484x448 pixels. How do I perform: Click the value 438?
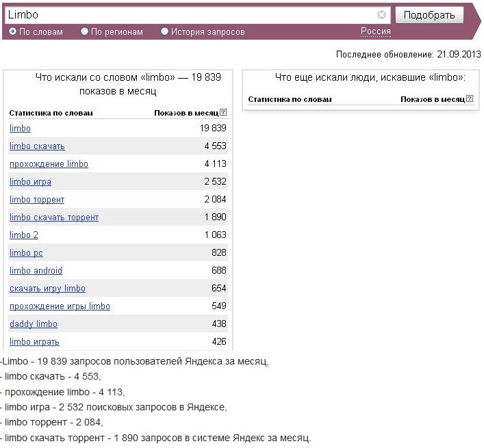click(x=219, y=324)
